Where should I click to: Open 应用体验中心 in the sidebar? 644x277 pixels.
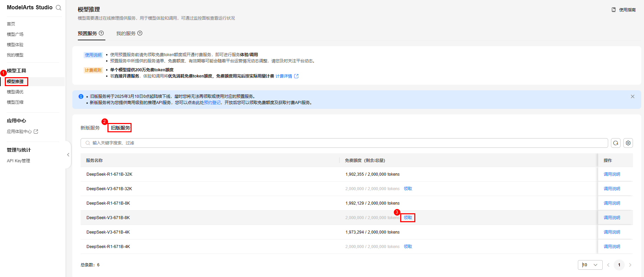19,131
